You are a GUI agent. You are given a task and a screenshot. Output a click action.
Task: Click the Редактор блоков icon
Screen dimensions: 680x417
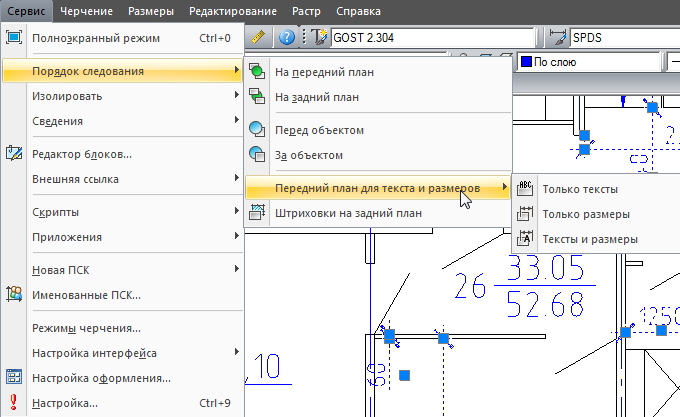coord(14,153)
